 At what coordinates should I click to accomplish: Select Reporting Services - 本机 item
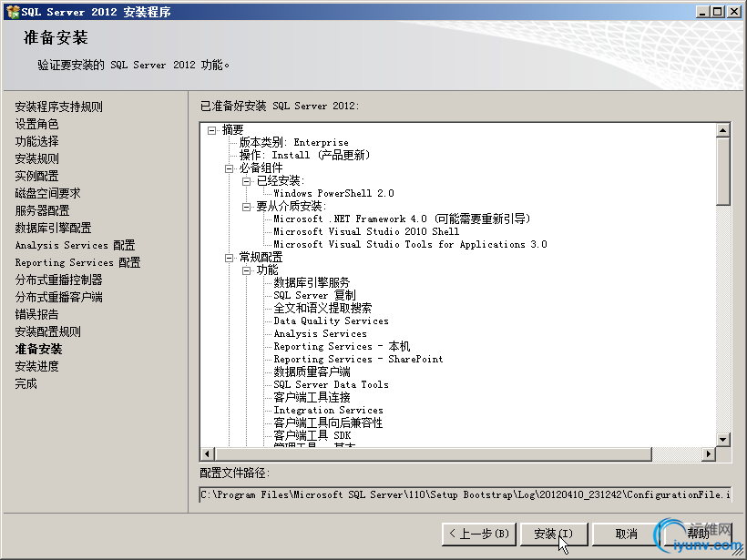[x=342, y=347]
